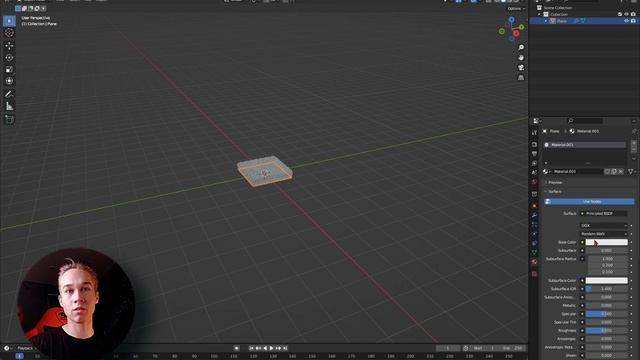640x360 pixels.
Task: Toggle Plane visibility eye in outliner
Action: pyautogui.click(x=626, y=21)
